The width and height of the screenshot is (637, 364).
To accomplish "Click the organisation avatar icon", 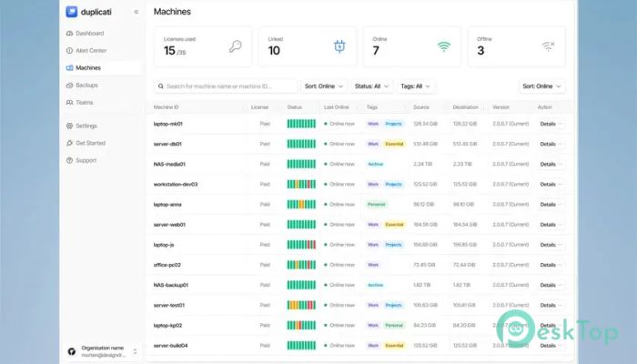I will tap(72, 351).
